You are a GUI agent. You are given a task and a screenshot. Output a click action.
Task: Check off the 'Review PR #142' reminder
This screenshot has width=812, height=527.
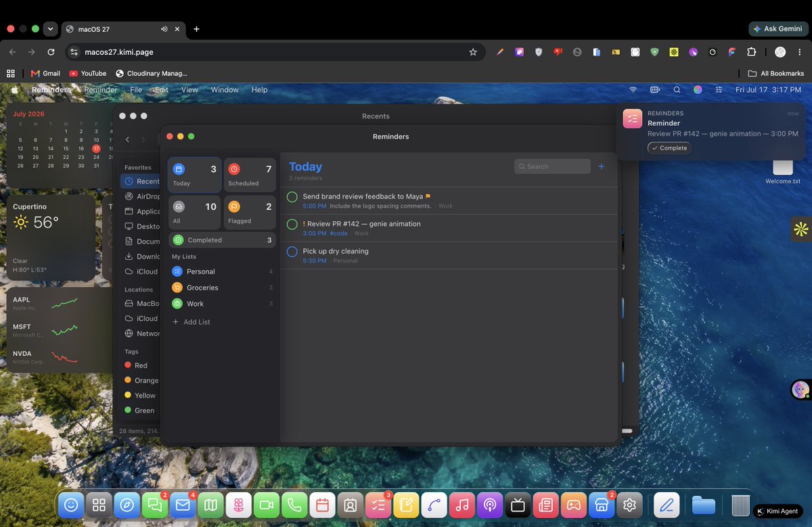[292, 224]
